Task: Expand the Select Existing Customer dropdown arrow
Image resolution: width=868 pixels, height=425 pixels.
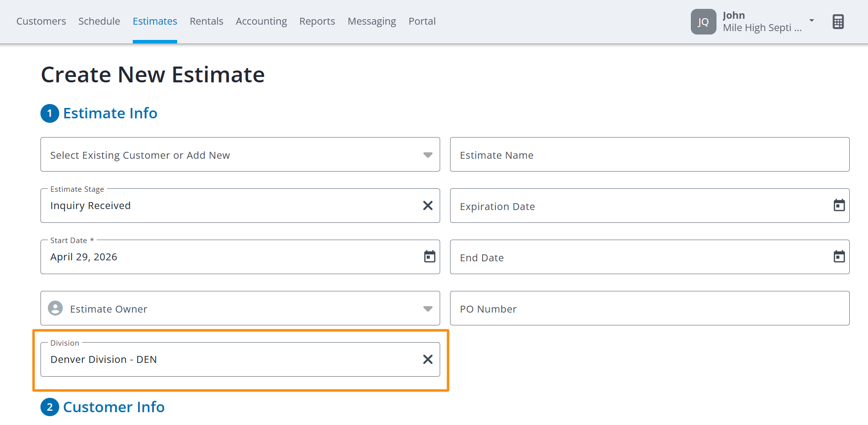Action: tap(428, 155)
